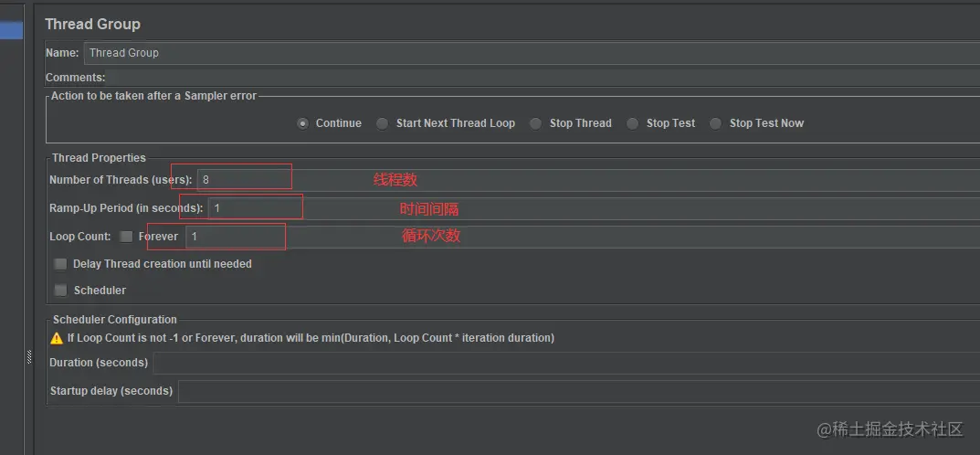Click the 'If Loop Count is not -1' warning text
980x455 pixels.
click(311, 338)
